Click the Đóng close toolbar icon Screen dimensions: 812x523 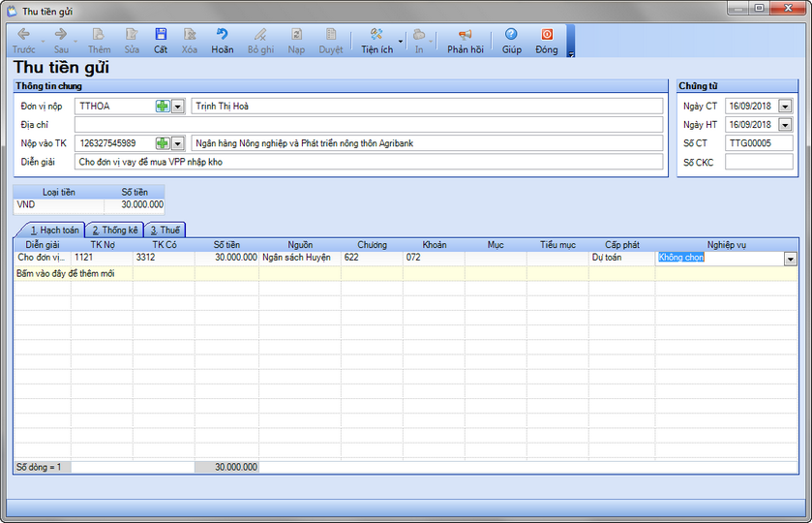547,34
